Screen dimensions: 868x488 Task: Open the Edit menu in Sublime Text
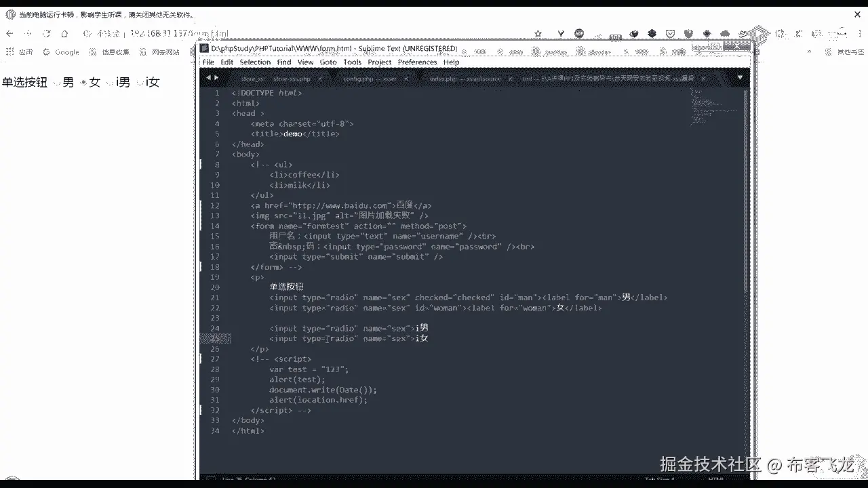click(x=226, y=62)
